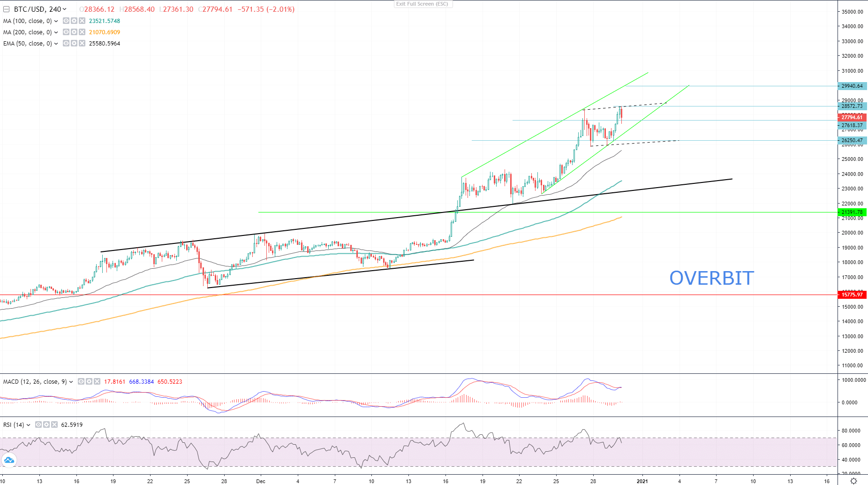Expand MACD (12, 26, close, 9) chevron
Screen dimensions: 868x485
pyautogui.click(x=71, y=382)
